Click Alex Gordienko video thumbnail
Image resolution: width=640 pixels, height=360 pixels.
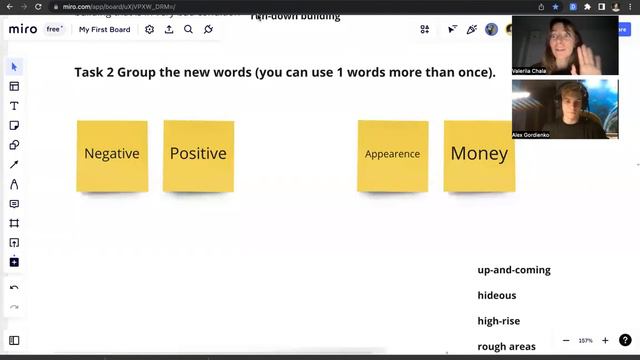click(565, 109)
